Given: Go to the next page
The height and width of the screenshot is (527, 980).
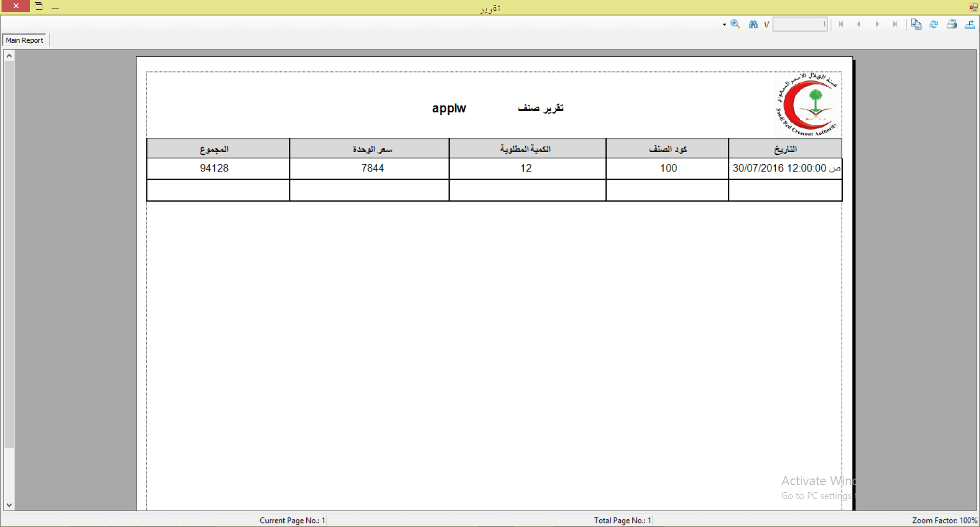Looking at the screenshot, I should point(877,24).
